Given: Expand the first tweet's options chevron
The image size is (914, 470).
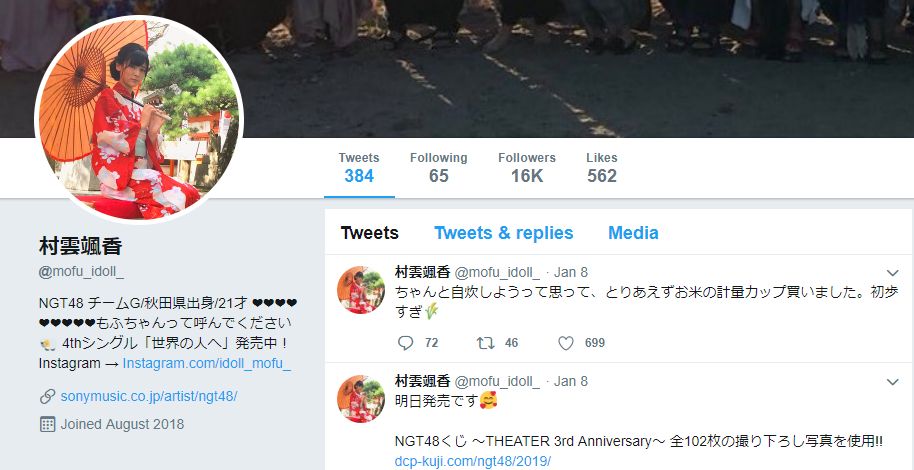Looking at the screenshot, I should (x=892, y=273).
